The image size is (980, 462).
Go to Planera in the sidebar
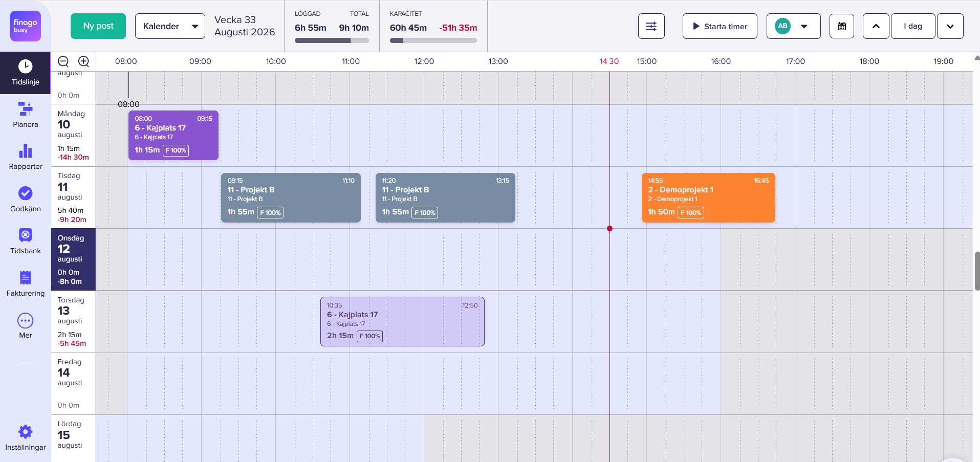coord(26,115)
